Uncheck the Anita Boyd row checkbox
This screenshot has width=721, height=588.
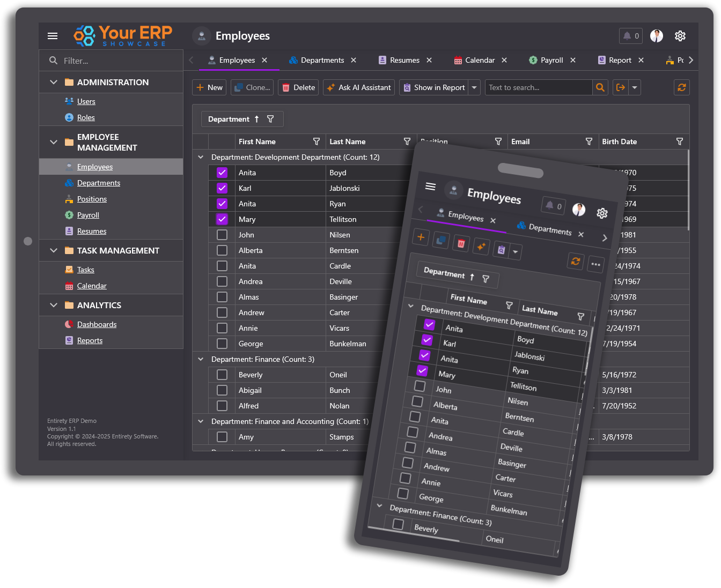[222, 173]
